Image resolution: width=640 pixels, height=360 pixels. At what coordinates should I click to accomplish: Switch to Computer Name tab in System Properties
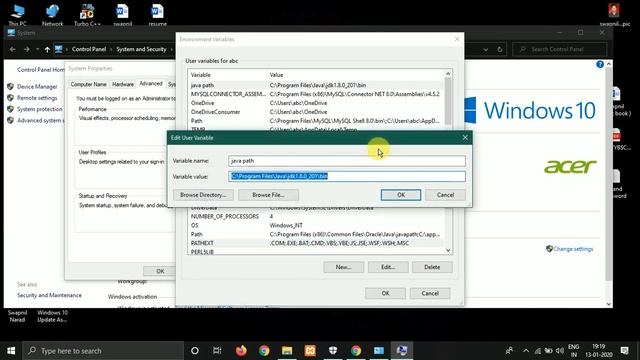click(x=89, y=84)
